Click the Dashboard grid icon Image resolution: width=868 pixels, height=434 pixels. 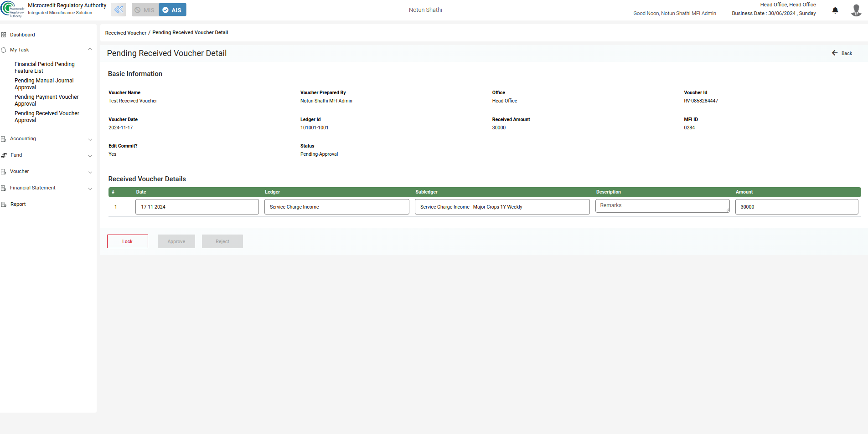(x=4, y=35)
